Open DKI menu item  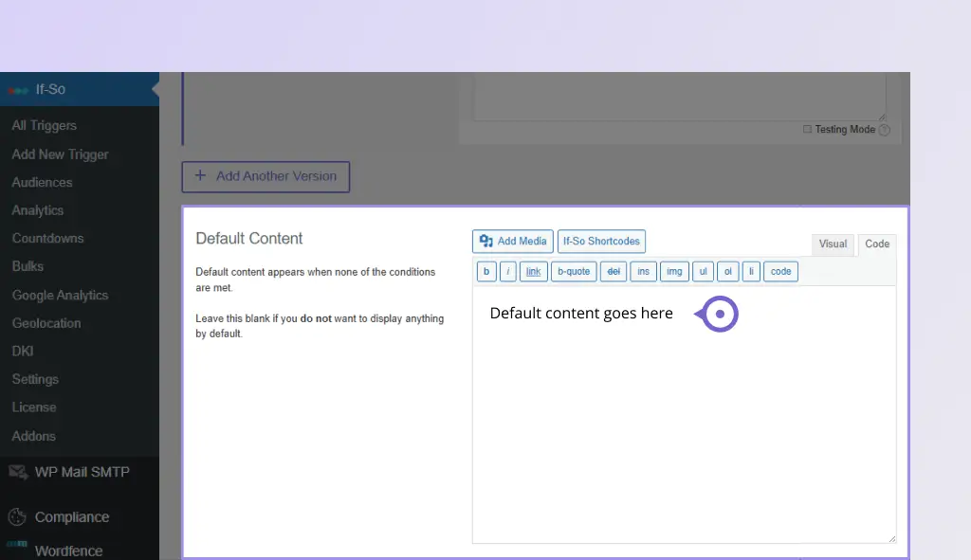click(x=23, y=351)
